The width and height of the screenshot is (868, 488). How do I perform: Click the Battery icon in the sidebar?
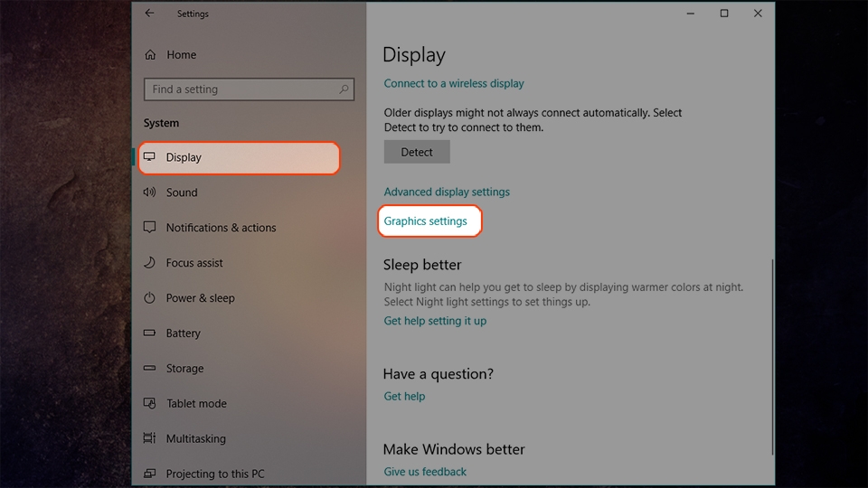click(x=149, y=333)
